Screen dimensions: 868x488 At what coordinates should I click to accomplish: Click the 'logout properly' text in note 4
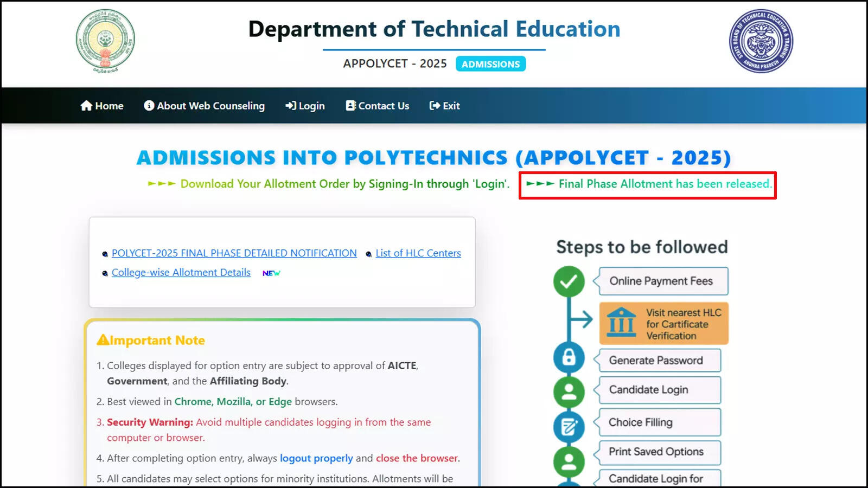click(x=316, y=458)
